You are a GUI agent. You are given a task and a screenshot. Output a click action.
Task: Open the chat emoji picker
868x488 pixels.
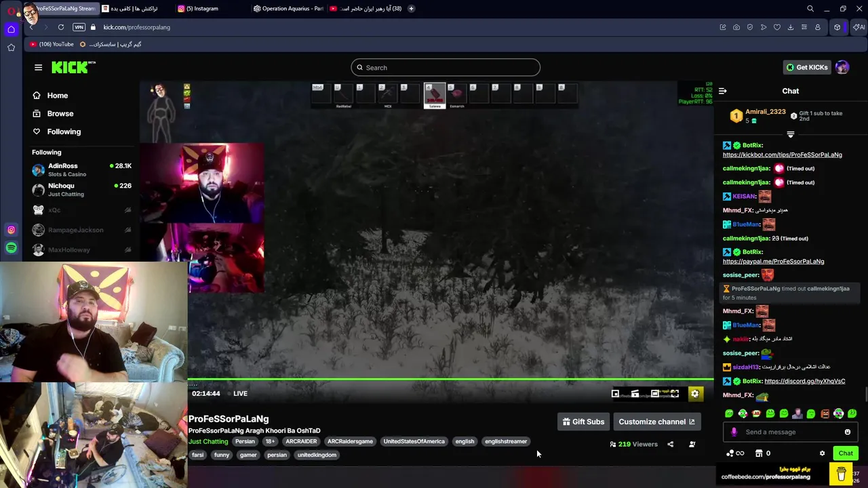(x=847, y=432)
